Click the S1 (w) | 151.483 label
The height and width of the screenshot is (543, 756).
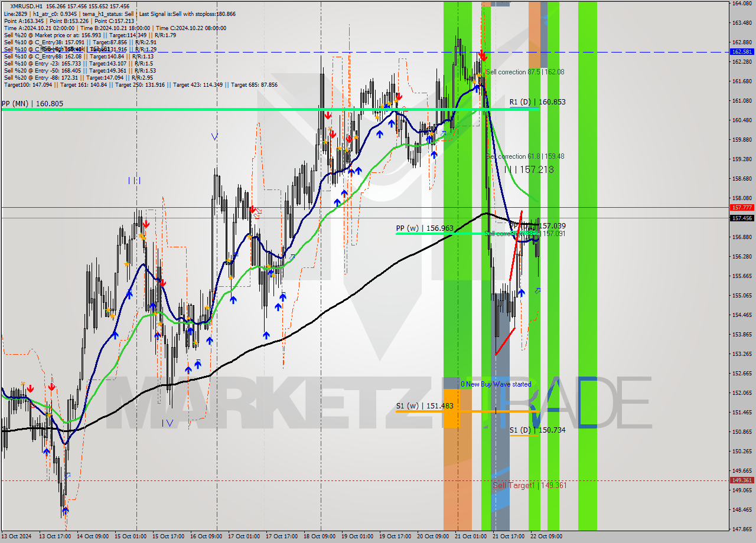point(425,406)
